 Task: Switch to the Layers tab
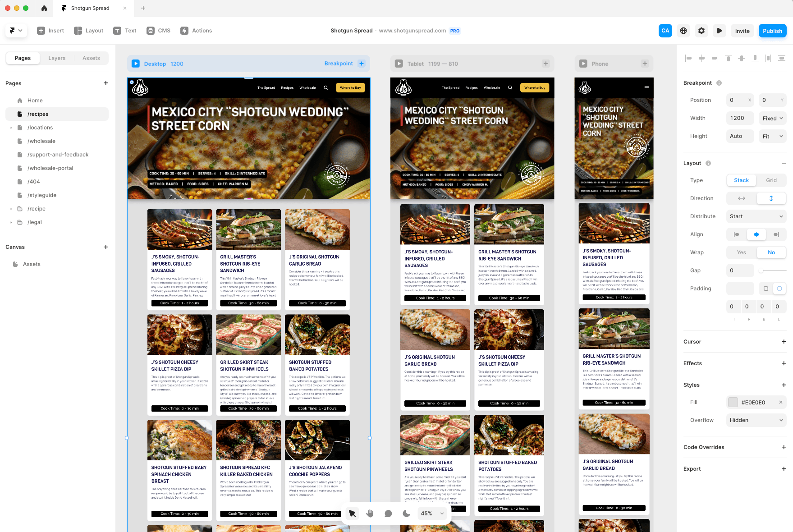[57, 58]
